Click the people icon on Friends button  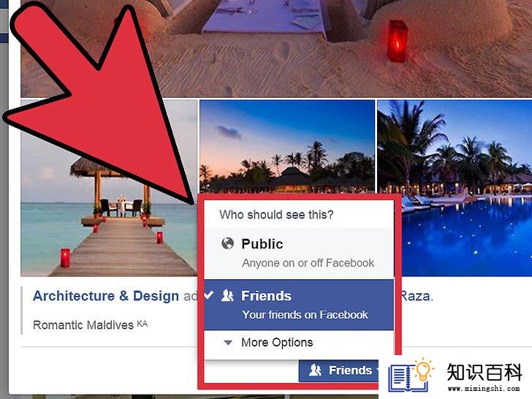tap(315, 370)
